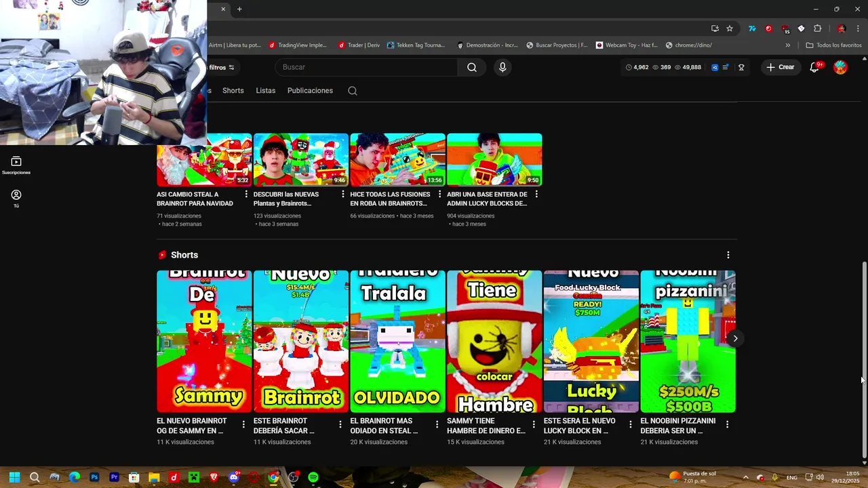This screenshot has height=488, width=868.
Task: Click the trophy icon in YouTube header
Action: pyautogui.click(x=741, y=67)
